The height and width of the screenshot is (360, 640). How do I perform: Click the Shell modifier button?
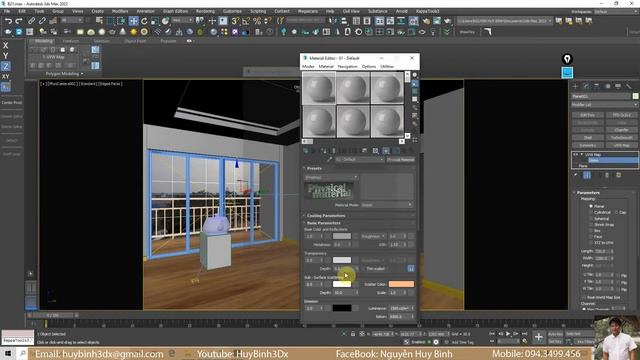(588, 138)
